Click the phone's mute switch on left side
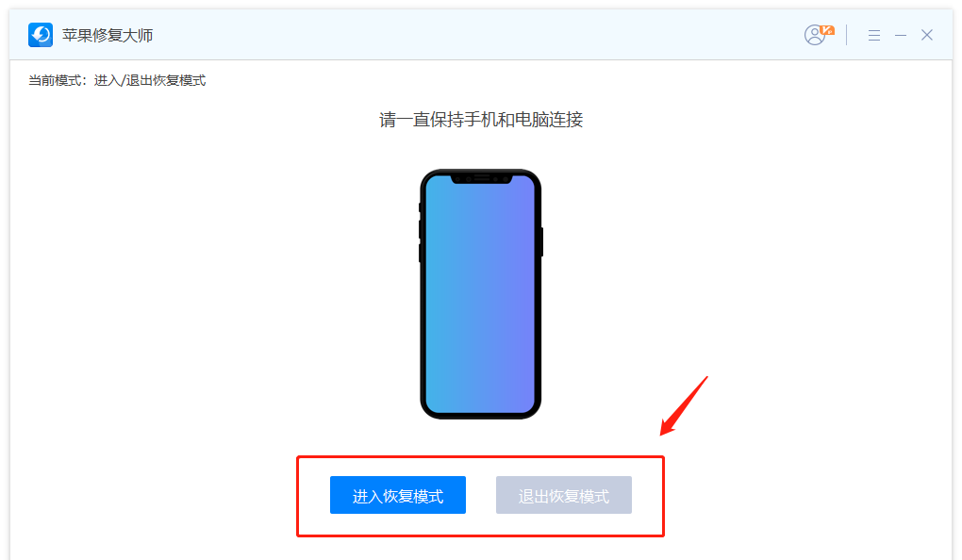Viewport: 962px width, 560px height. (x=420, y=207)
